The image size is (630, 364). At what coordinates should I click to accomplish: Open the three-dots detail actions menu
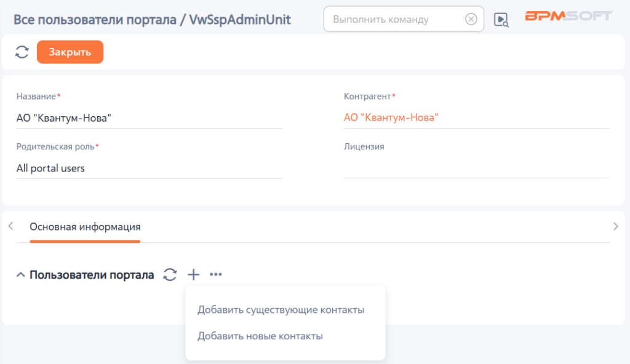[x=216, y=274]
